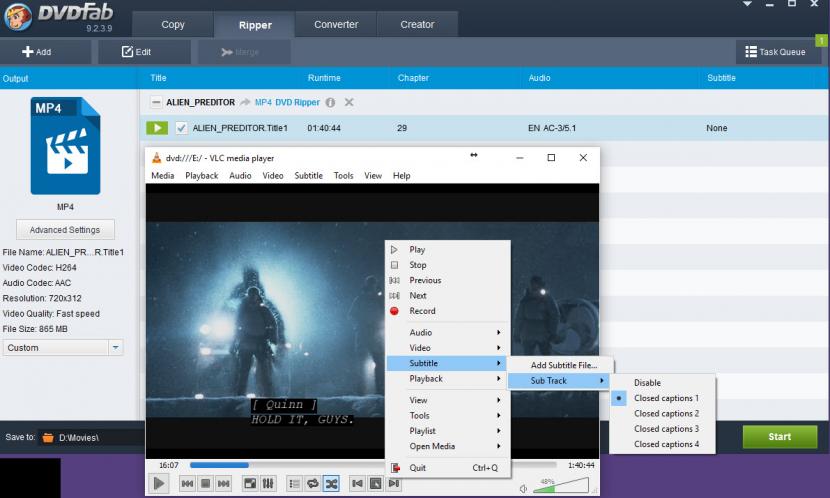Viewport: 830px width, 498px height.
Task: Click the MP4 profile format icon
Action: [65, 146]
